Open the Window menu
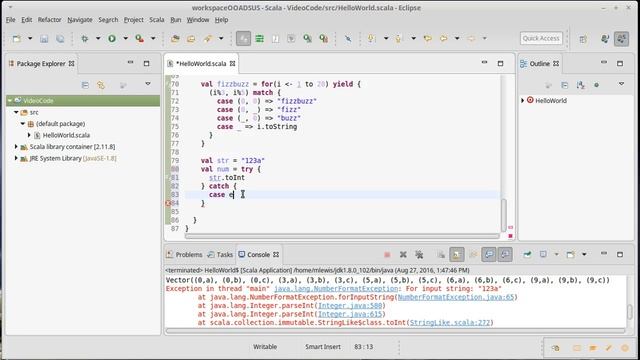This screenshot has height=360, width=640. 198,20
